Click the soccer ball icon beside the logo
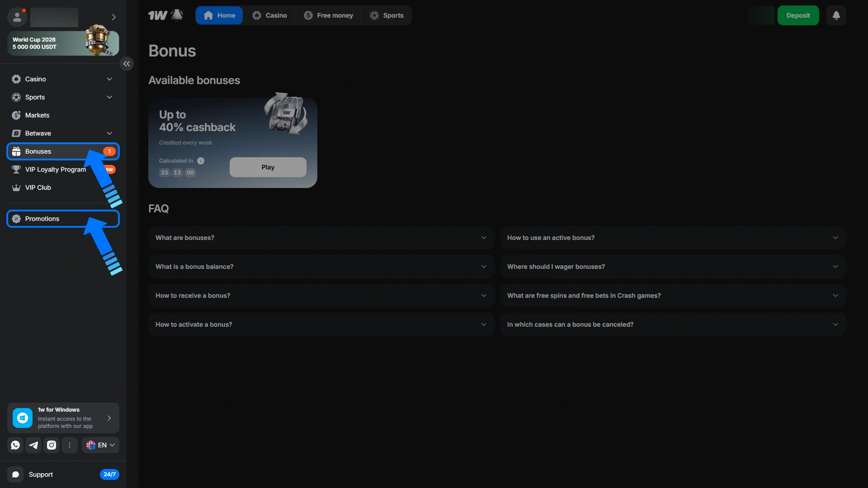Screen dimensions: 868x488 pyautogui.click(x=177, y=15)
